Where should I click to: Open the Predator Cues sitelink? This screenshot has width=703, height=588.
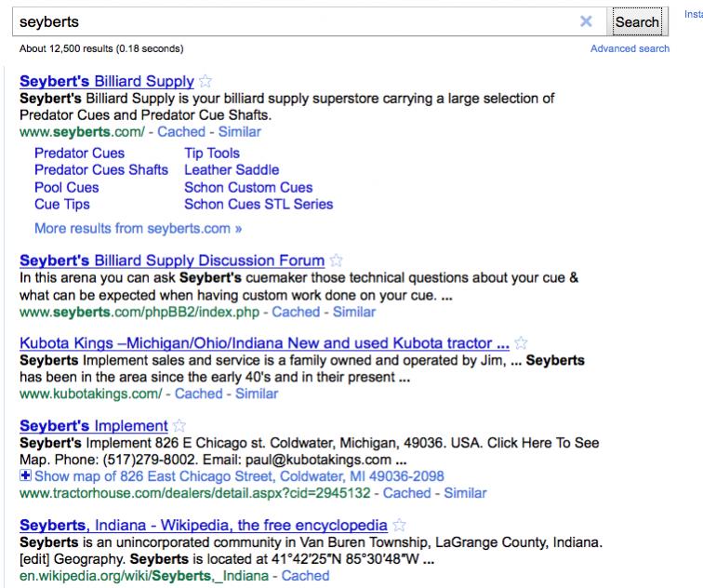(x=79, y=154)
